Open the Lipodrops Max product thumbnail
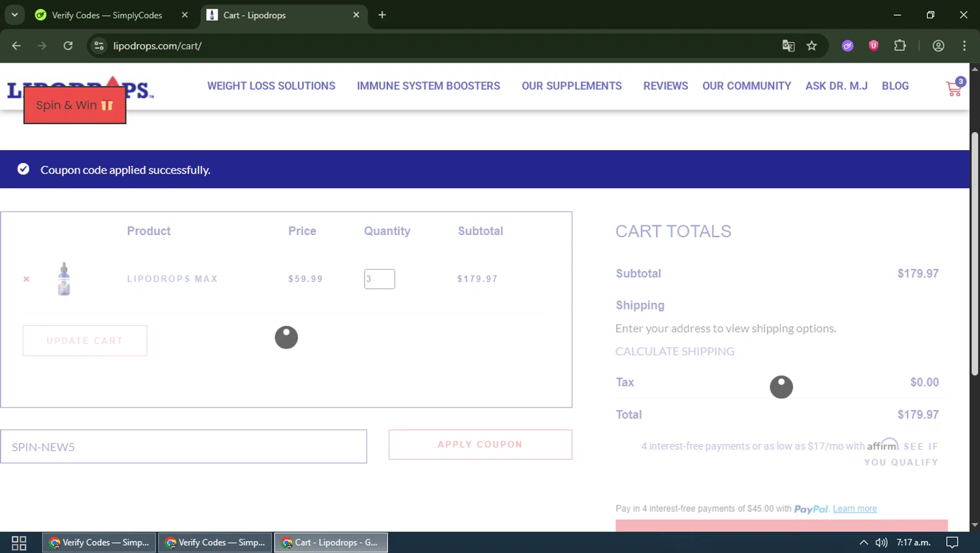This screenshot has height=553, width=980. (64, 279)
